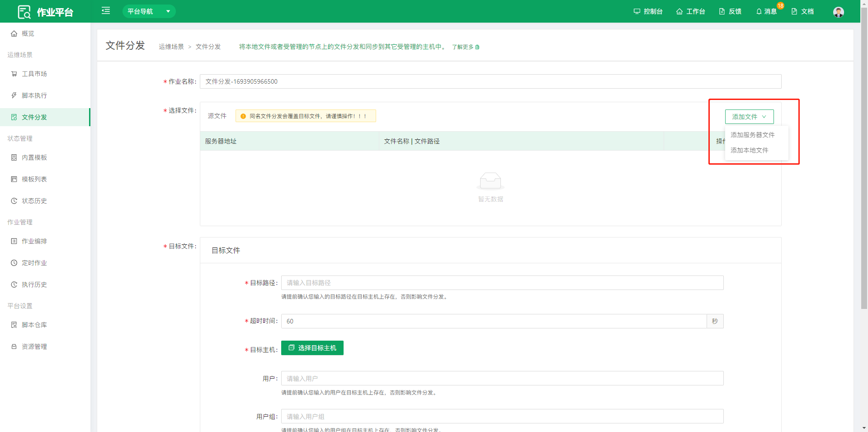Go to 概览 in the sidebar
This screenshot has width=868, height=432.
pos(45,33)
